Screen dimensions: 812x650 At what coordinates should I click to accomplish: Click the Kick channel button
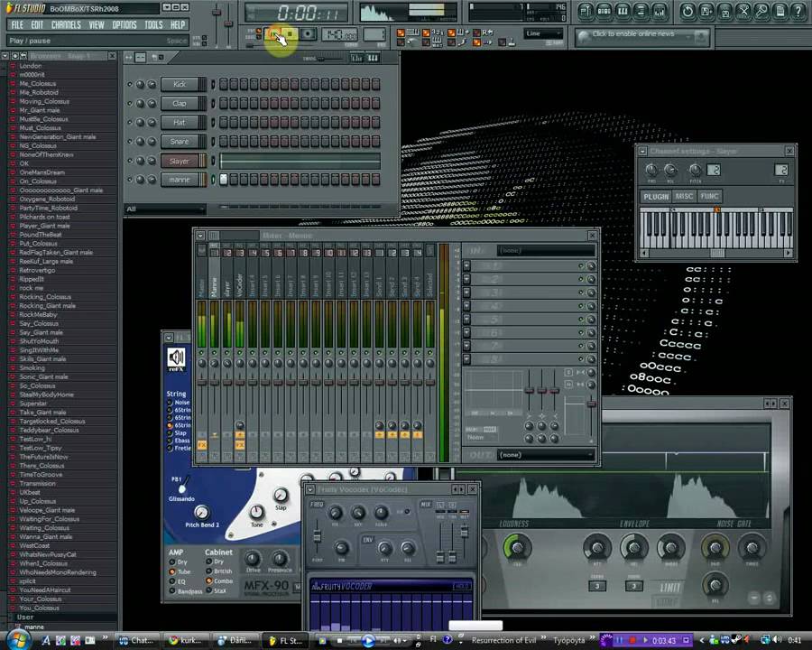click(180, 84)
